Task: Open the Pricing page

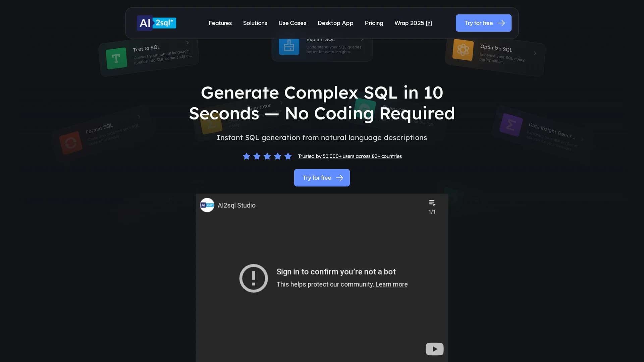Action: (374, 23)
